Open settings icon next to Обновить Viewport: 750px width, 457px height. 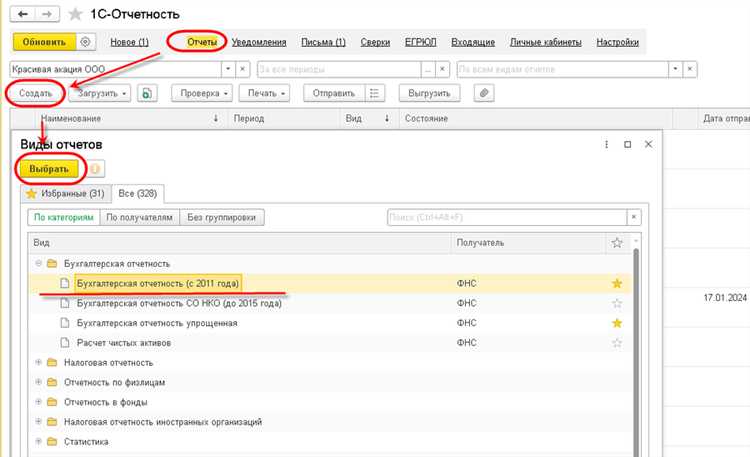[86, 42]
